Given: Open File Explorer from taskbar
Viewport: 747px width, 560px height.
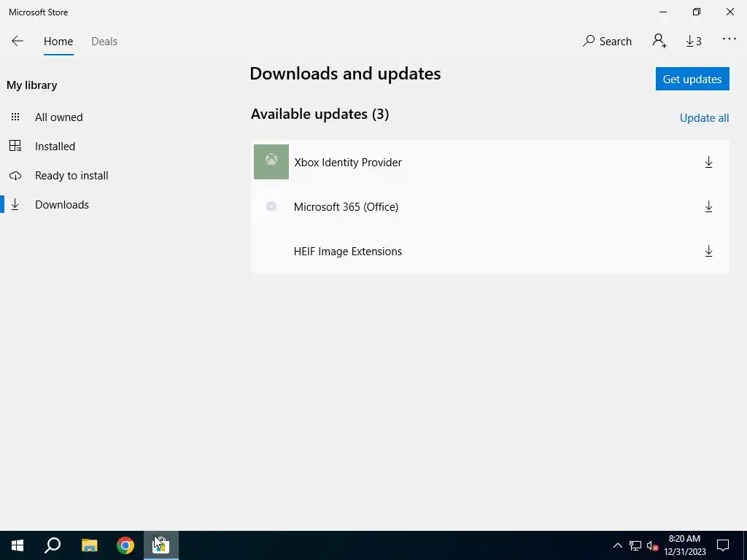Looking at the screenshot, I should tap(89, 545).
